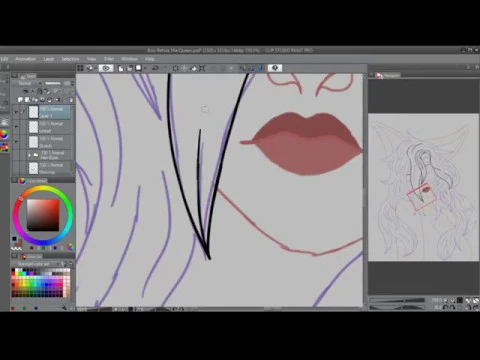Adjust the layer opacity slider
The height and width of the screenshot is (360, 480).
click(53, 83)
